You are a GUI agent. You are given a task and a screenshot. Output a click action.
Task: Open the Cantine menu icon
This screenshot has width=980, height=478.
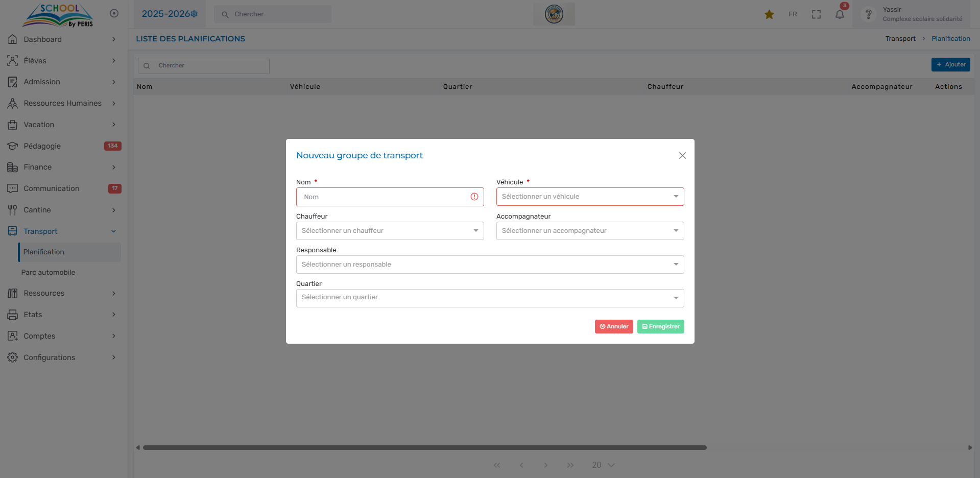pos(12,210)
